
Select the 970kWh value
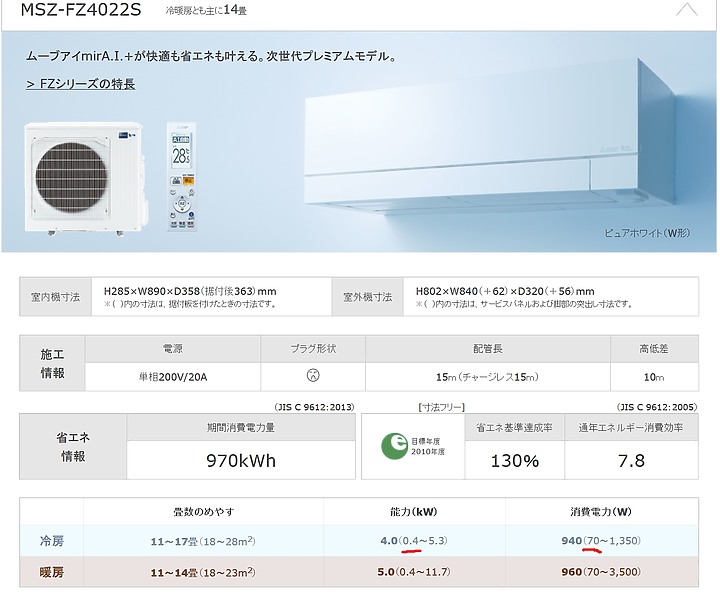[241, 460]
